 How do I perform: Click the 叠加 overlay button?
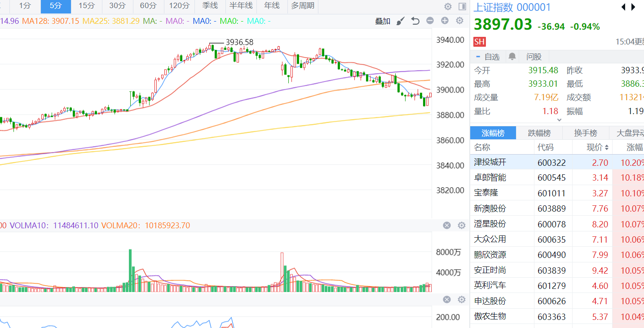383,21
